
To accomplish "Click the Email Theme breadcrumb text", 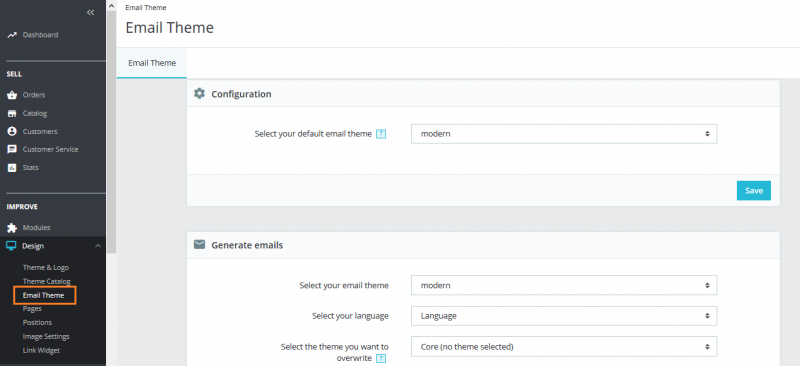I will (x=145, y=8).
